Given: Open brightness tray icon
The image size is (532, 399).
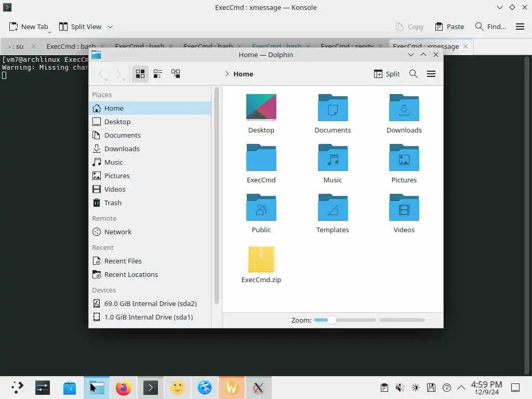Looking at the screenshot, I should click(415, 388).
